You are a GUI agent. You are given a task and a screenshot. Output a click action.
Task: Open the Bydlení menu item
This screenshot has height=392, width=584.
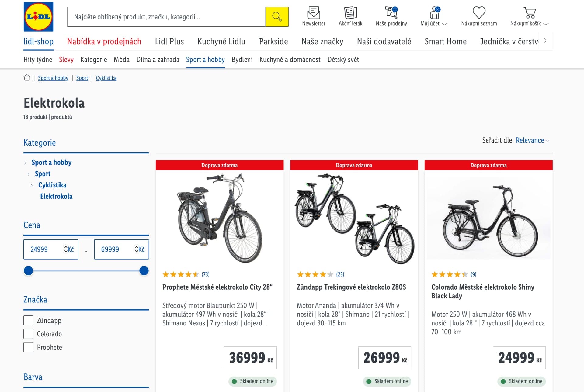[x=242, y=60]
